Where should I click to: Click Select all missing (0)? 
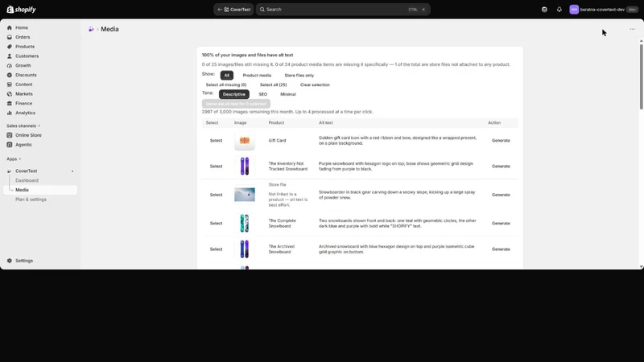click(x=226, y=84)
